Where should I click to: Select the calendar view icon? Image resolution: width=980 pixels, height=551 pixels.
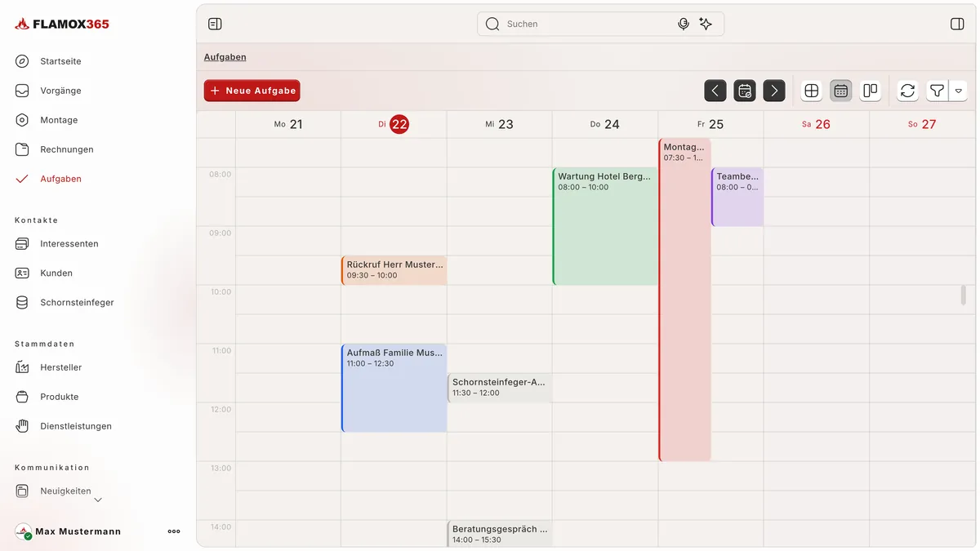[841, 91]
